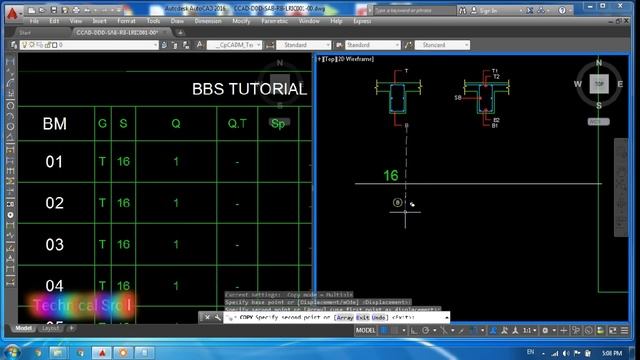The image size is (640, 360).
Task: Toggle Object Snap Tracking
Action: click(462, 331)
